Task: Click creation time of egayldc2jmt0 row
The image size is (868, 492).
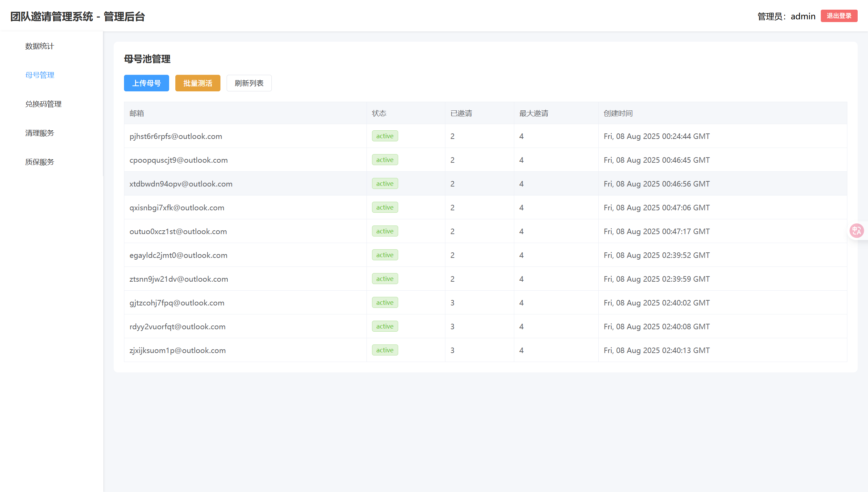Action: (x=657, y=255)
